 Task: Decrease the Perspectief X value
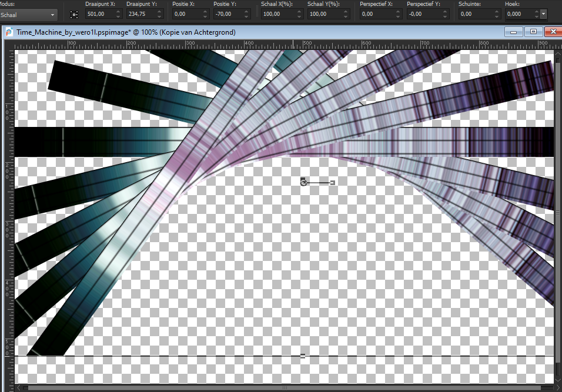tap(398, 16)
